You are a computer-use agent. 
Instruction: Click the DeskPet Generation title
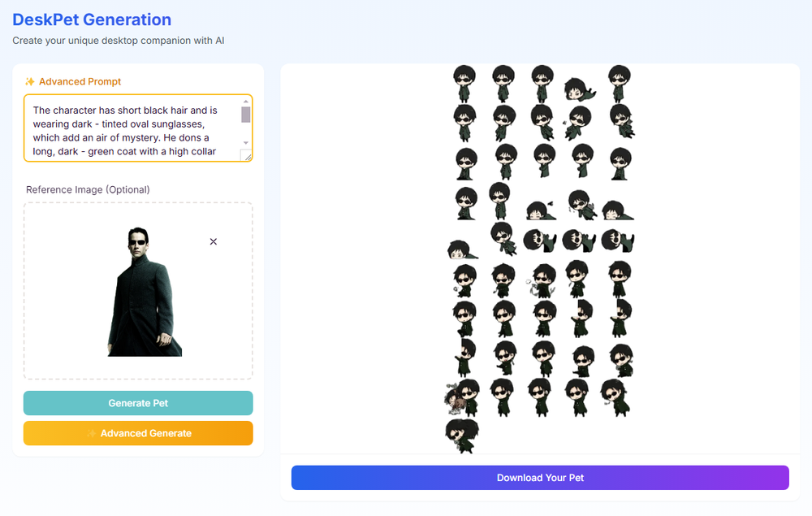pos(92,20)
